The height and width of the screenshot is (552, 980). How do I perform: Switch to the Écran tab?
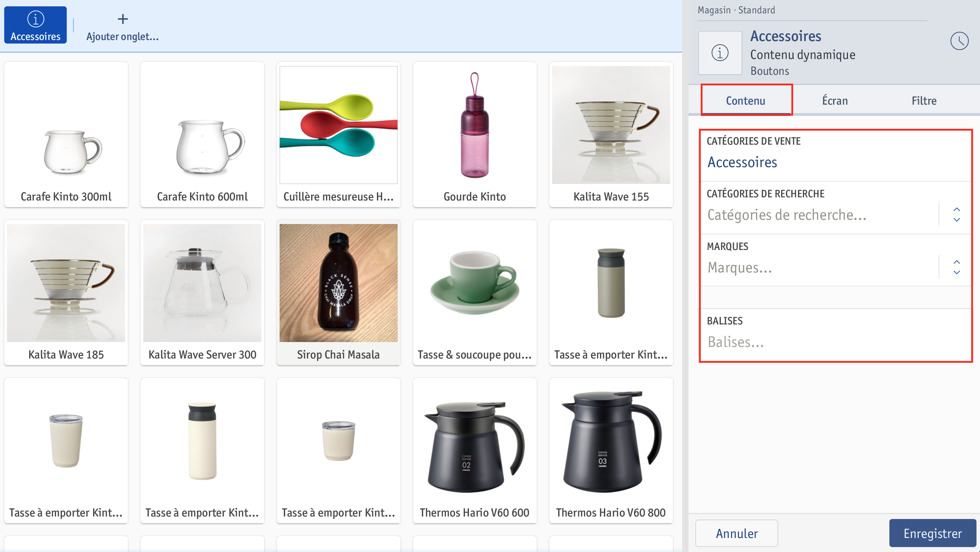835,100
